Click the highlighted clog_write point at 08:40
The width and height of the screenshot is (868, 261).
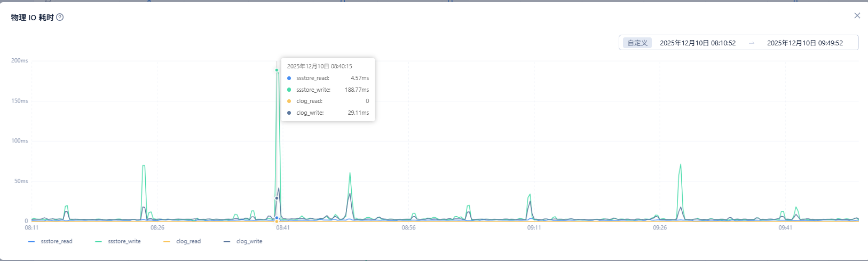277,198
